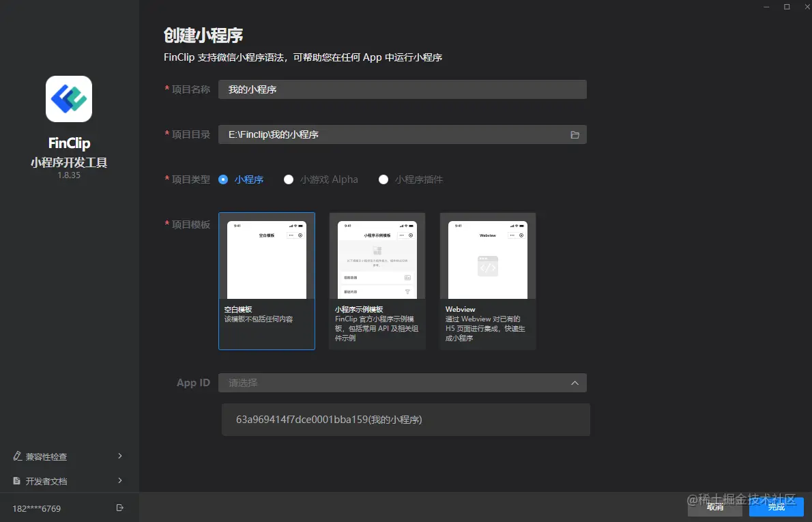Click the logout icon beside phone number

pos(119,508)
